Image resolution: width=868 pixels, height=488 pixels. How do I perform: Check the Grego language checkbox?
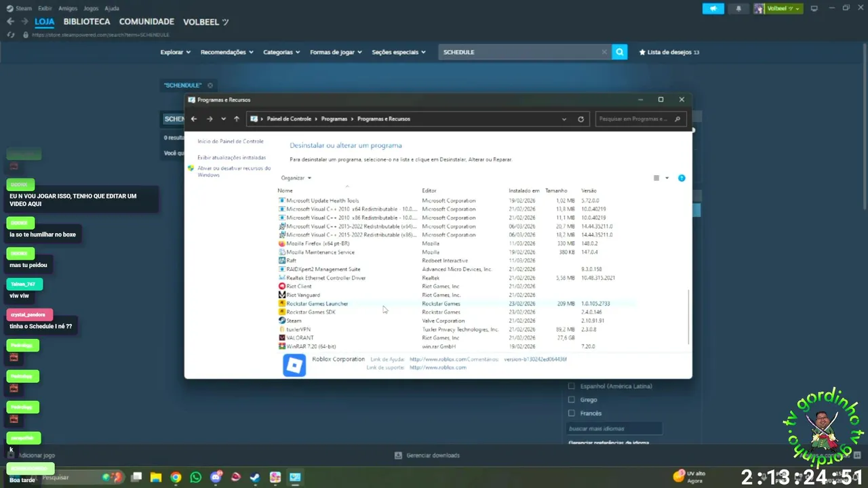(571, 400)
